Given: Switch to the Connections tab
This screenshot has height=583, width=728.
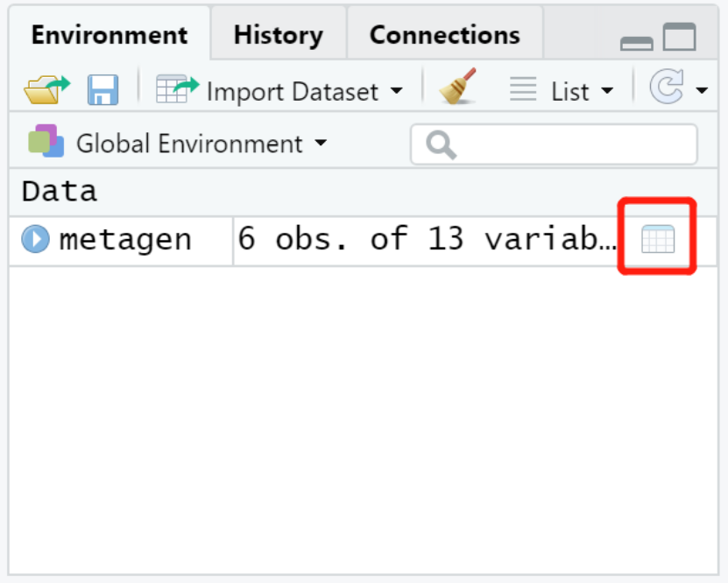Looking at the screenshot, I should pos(444,35).
